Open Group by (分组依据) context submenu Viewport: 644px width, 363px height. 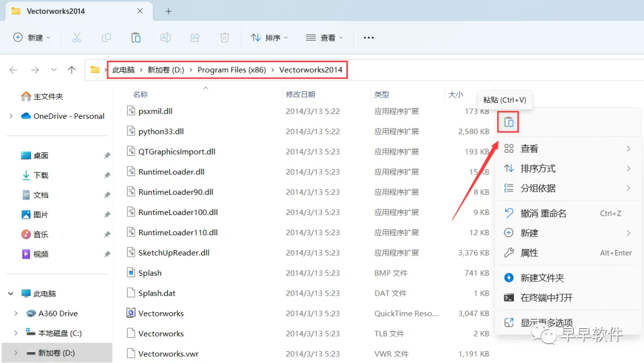[x=568, y=188]
